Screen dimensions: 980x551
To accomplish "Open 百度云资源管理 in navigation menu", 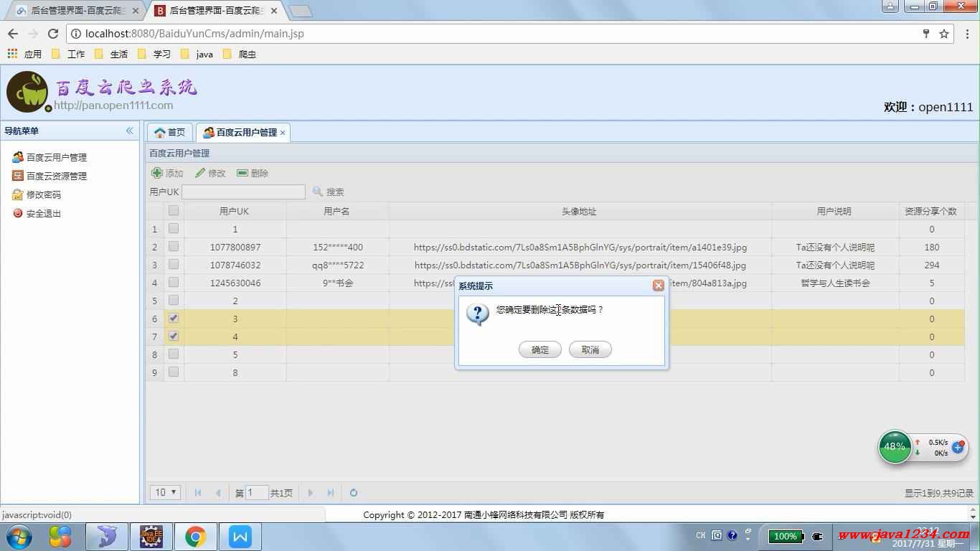I will (x=57, y=176).
